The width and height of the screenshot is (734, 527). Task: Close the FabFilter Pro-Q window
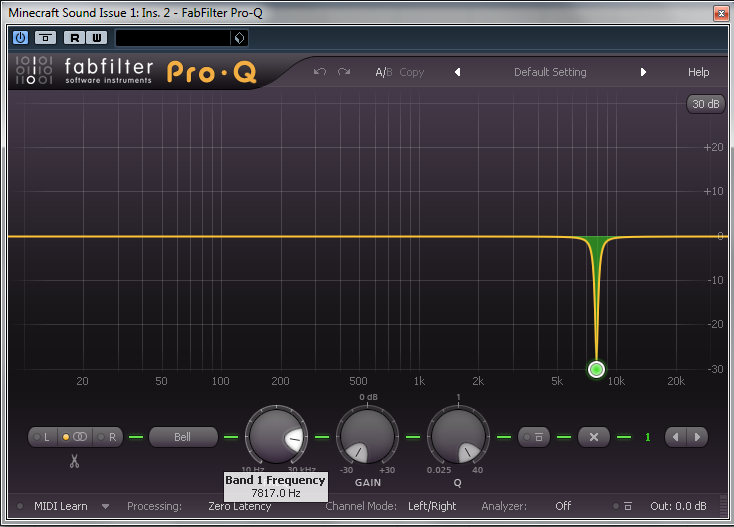tap(721, 13)
